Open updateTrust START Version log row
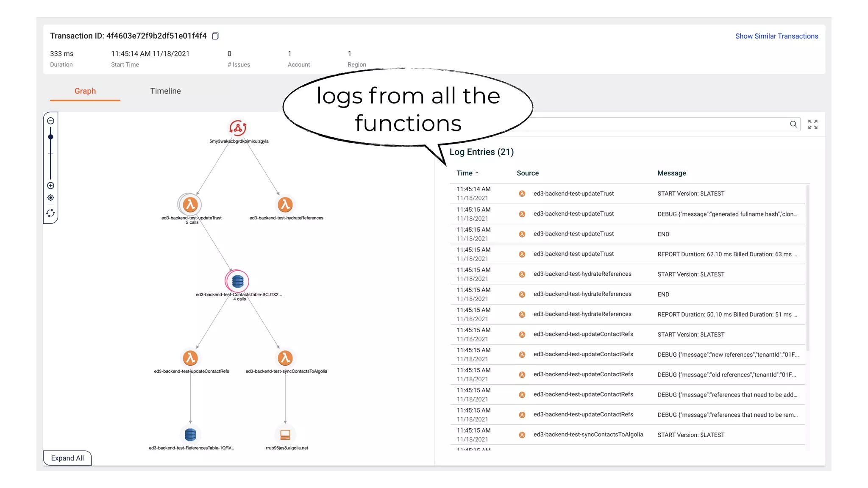Viewport: 868px width, 488px height. tap(627, 194)
